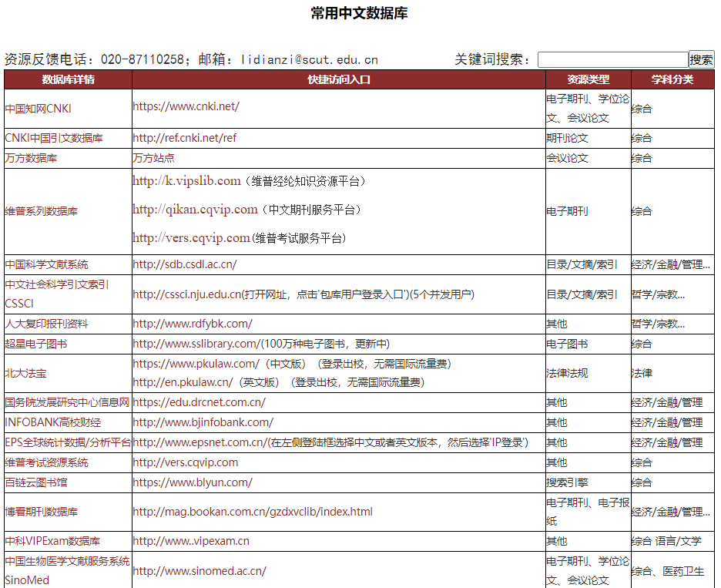Open the https://www.blyun.com/ link

pyautogui.click(x=193, y=482)
